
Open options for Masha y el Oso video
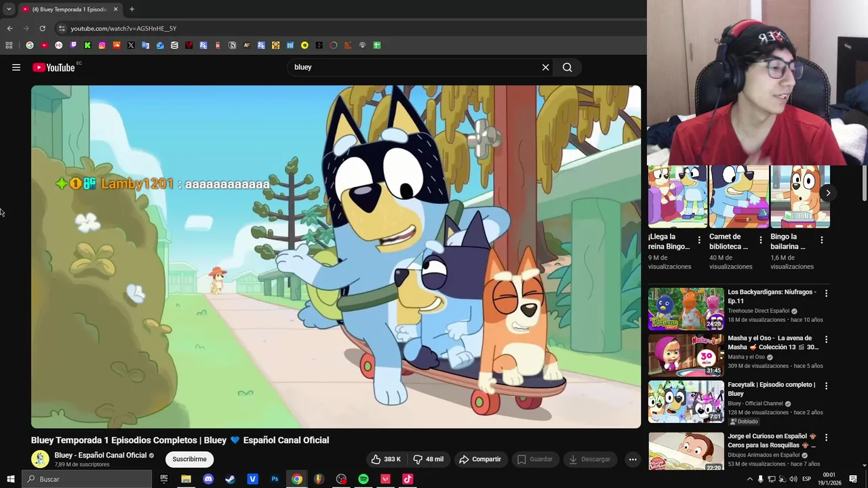[826, 339]
